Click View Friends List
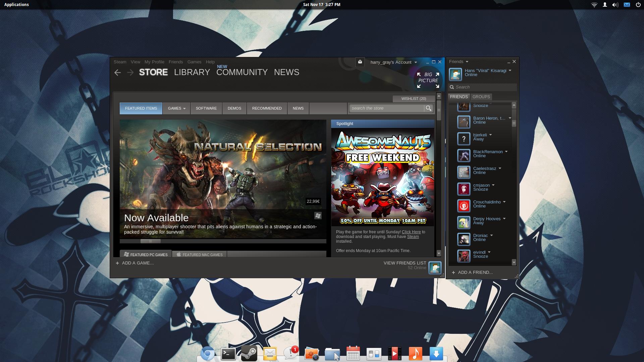The height and width of the screenshot is (362, 644). click(405, 263)
